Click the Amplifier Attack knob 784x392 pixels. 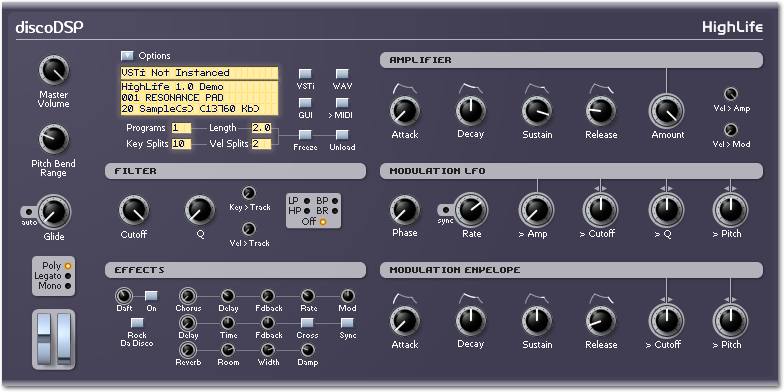404,111
